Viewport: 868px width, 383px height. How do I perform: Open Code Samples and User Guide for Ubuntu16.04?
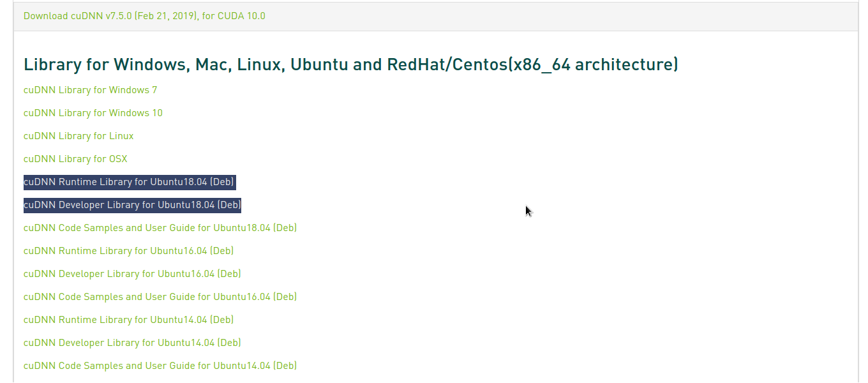pyautogui.click(x=160, y=297)
